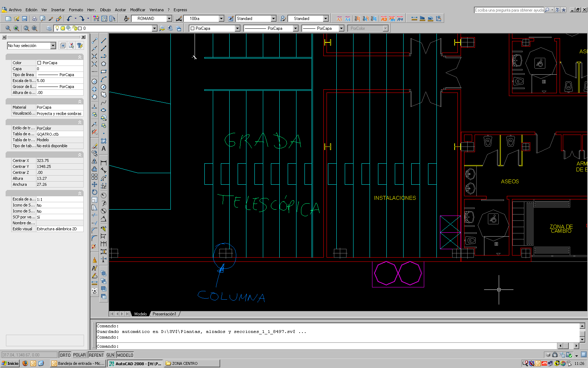Select the Line draw tool
The image size is (588, 368).
point(104,41)
